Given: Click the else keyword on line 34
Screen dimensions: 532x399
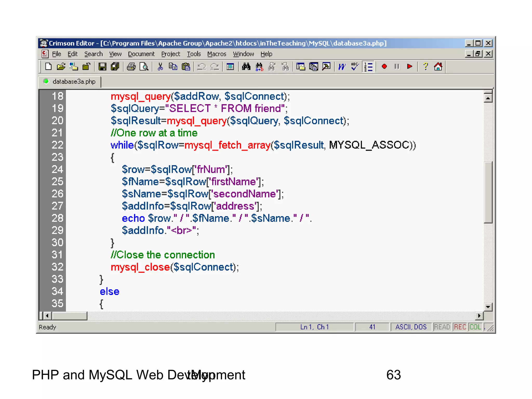Looking at the screenshot, I should click(110, 291).
